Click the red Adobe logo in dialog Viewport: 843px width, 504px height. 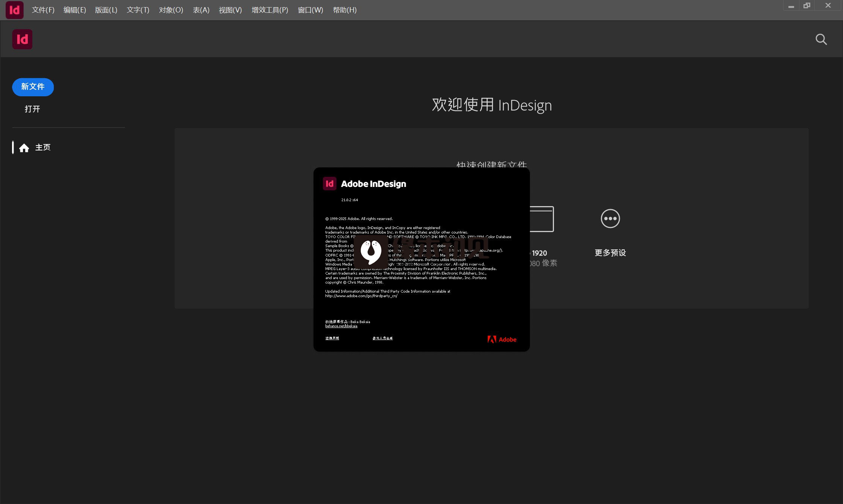coord(502,339)
